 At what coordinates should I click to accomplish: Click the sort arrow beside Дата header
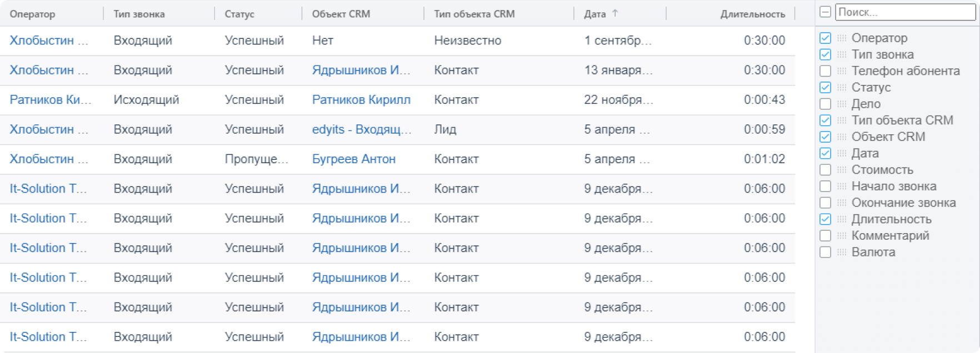tap(615, 14)
